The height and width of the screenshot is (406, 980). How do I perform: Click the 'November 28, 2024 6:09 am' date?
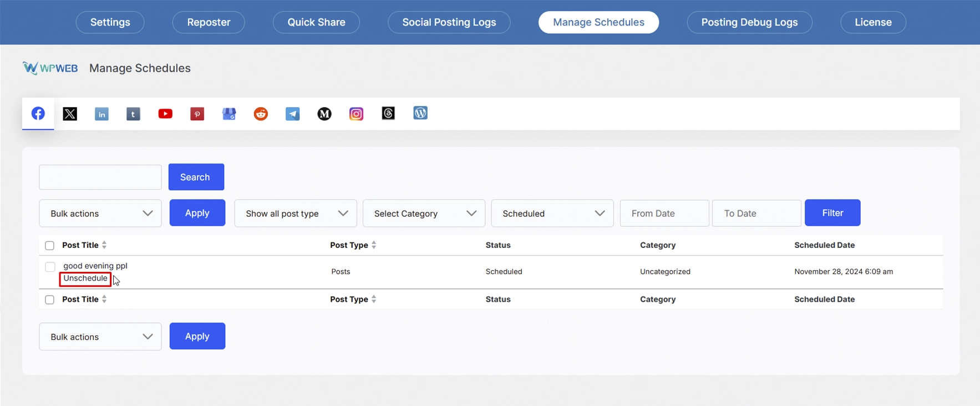844,272
